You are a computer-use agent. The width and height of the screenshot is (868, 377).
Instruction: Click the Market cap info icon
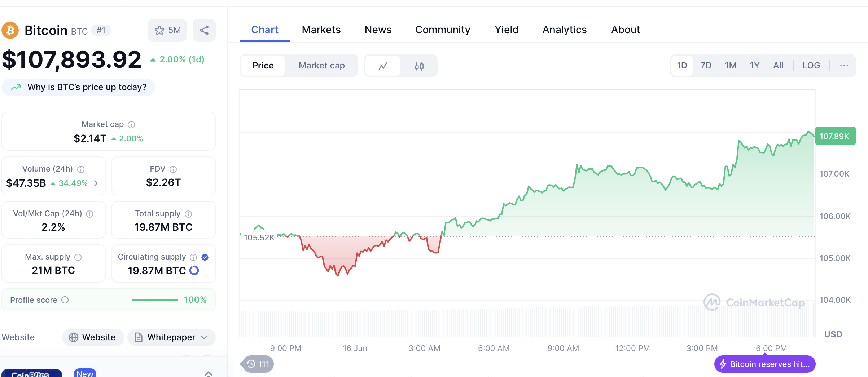click(131, 125)
